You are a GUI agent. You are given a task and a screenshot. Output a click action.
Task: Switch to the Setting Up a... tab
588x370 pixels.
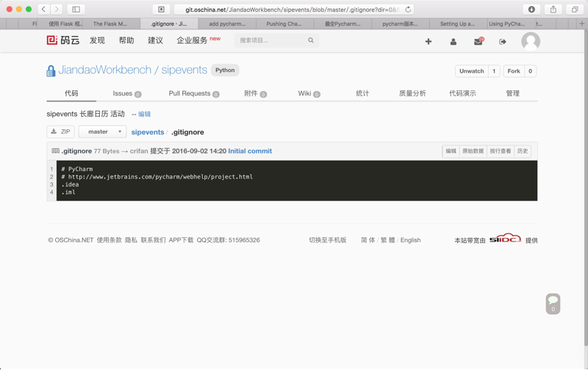[457, 23]
